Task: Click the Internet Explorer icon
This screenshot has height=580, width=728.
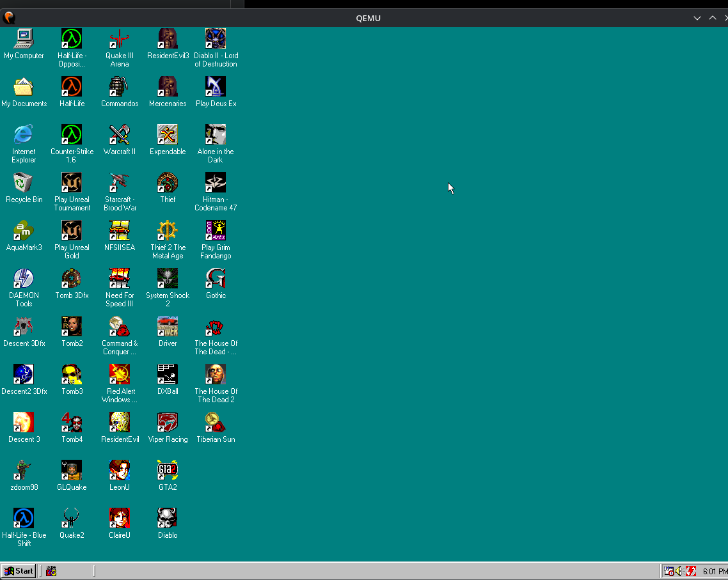Action: pos(24,134)
